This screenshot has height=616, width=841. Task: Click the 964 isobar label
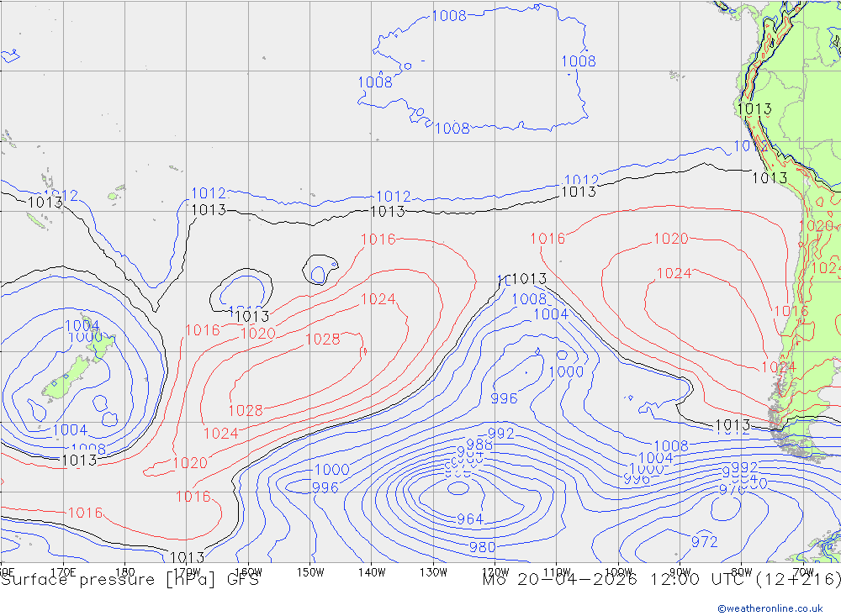click(470, 519)
